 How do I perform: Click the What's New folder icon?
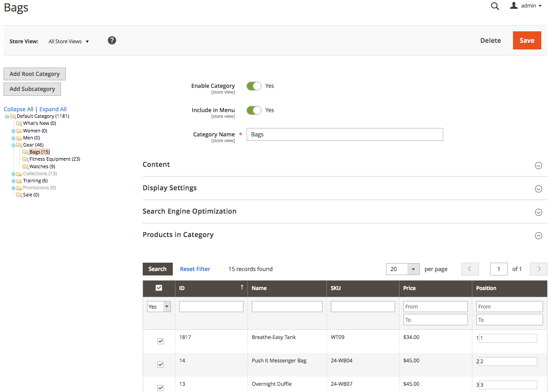(x=19, y=123)
